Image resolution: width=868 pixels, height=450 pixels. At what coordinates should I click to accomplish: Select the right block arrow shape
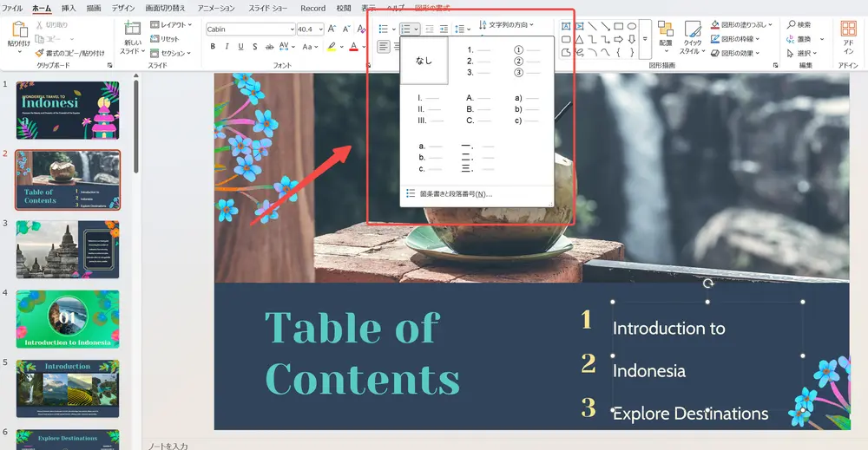(x=619, y=39)
